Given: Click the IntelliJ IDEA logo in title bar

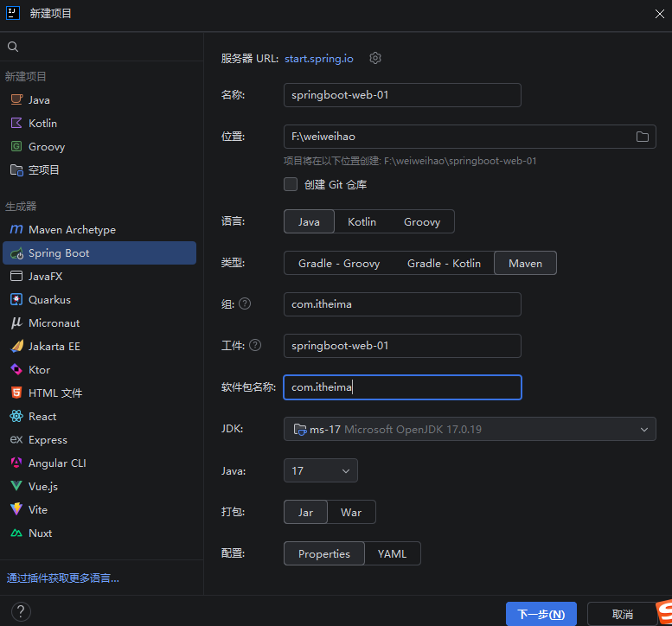Looking at the screenshot, I should point(13,13).
